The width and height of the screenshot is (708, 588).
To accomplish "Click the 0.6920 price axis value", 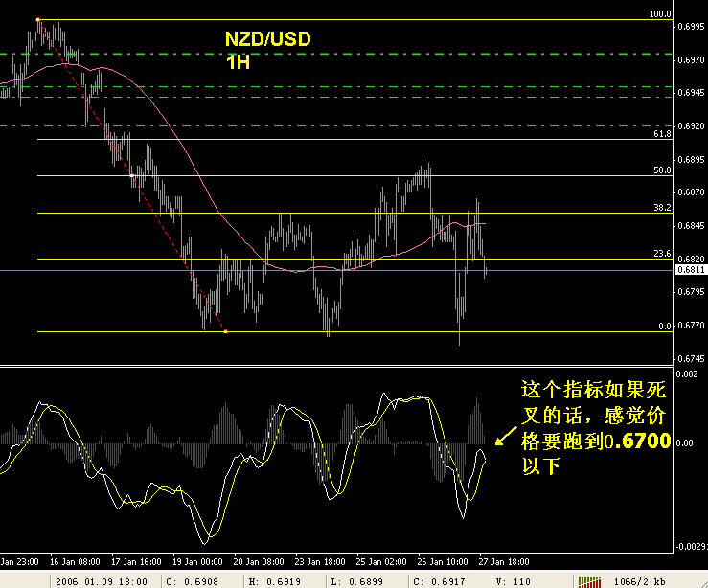I will (691, 125).
